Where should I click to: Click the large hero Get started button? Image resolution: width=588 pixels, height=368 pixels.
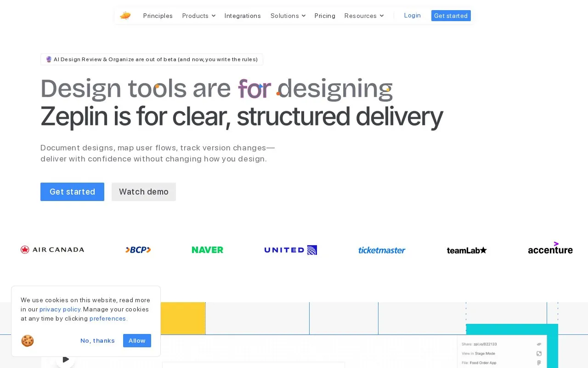[x=72, y=192]
